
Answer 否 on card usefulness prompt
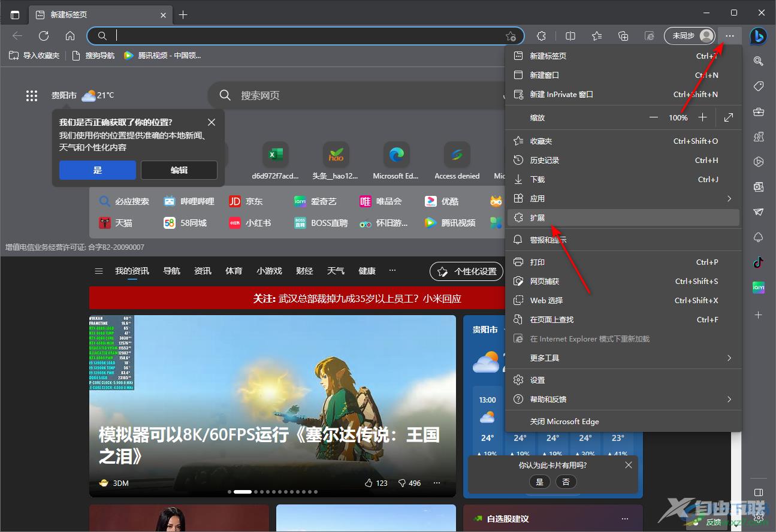[566, 482]
